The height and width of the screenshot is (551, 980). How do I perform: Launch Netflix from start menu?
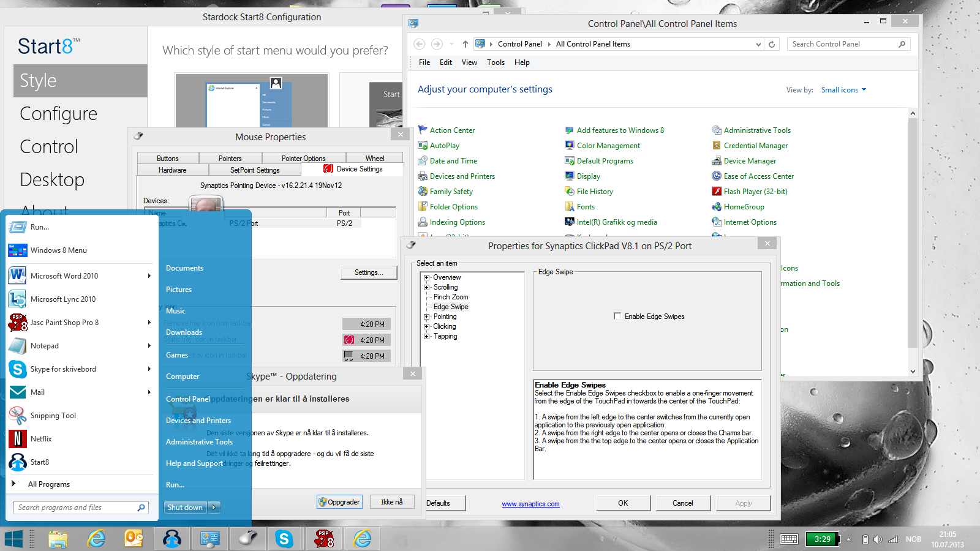click(80, 439)
